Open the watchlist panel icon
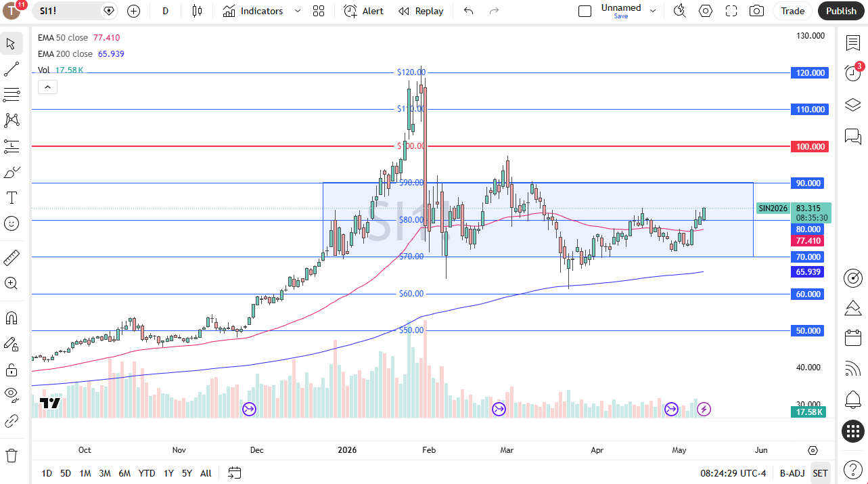The height and width of the screenshot is (484, 868). click(852, 43)
